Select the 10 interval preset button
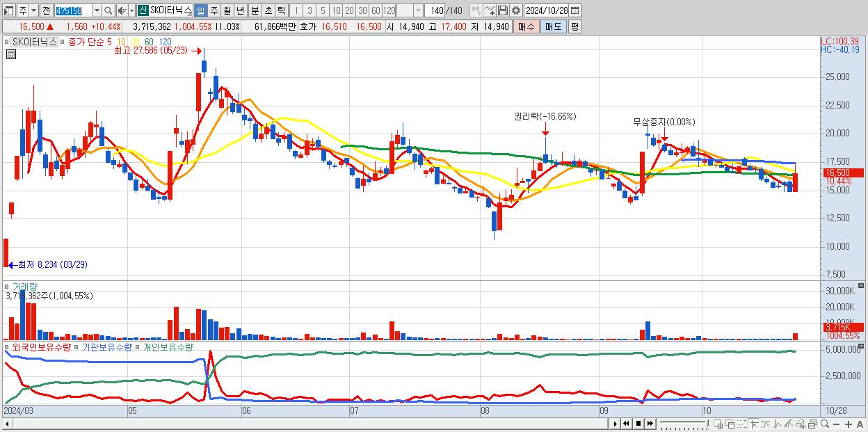Screen dimensions: 868x432 pos(336,10)
